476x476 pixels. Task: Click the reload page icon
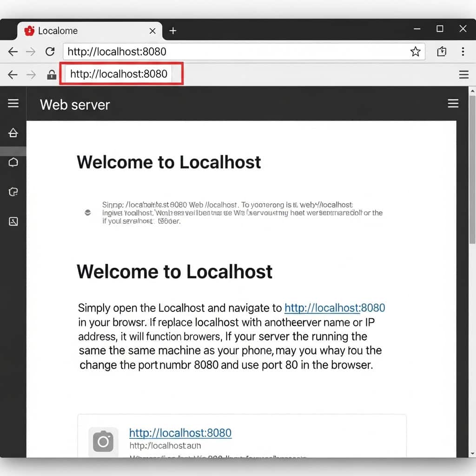(x=50, y=52)
